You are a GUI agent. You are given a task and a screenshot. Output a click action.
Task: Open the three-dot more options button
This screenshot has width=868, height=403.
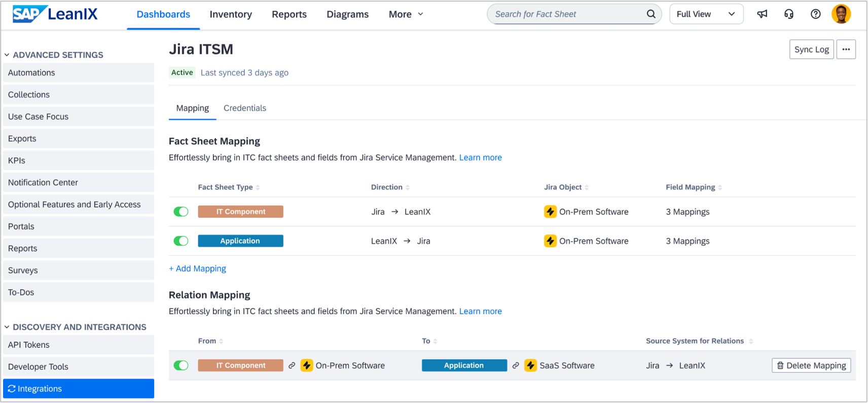coord(846,49)
